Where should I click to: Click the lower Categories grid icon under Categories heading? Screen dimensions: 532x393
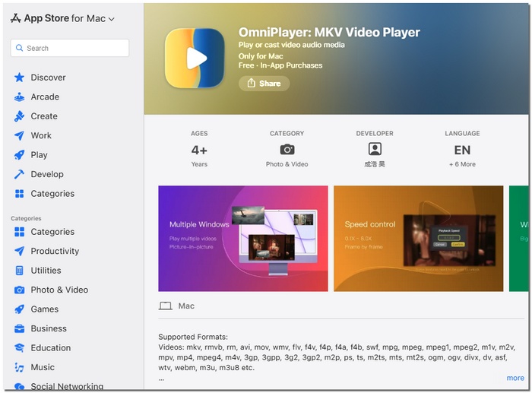pos(19,232)
